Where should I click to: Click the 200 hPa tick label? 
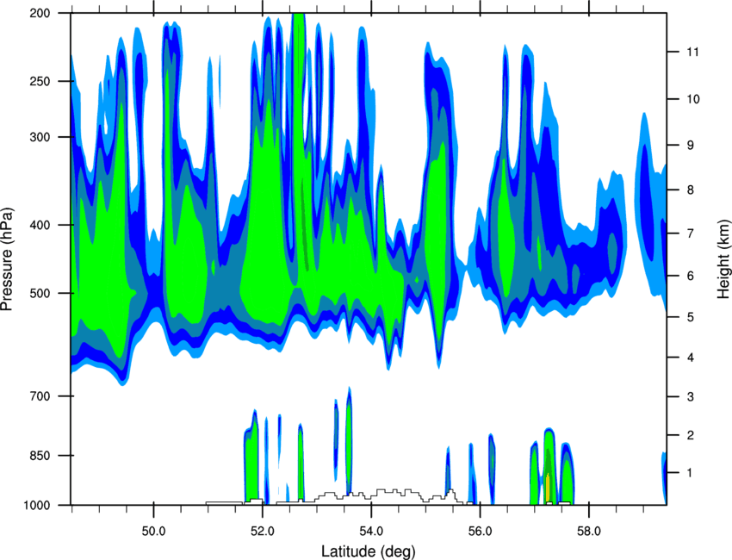(40, 13)
